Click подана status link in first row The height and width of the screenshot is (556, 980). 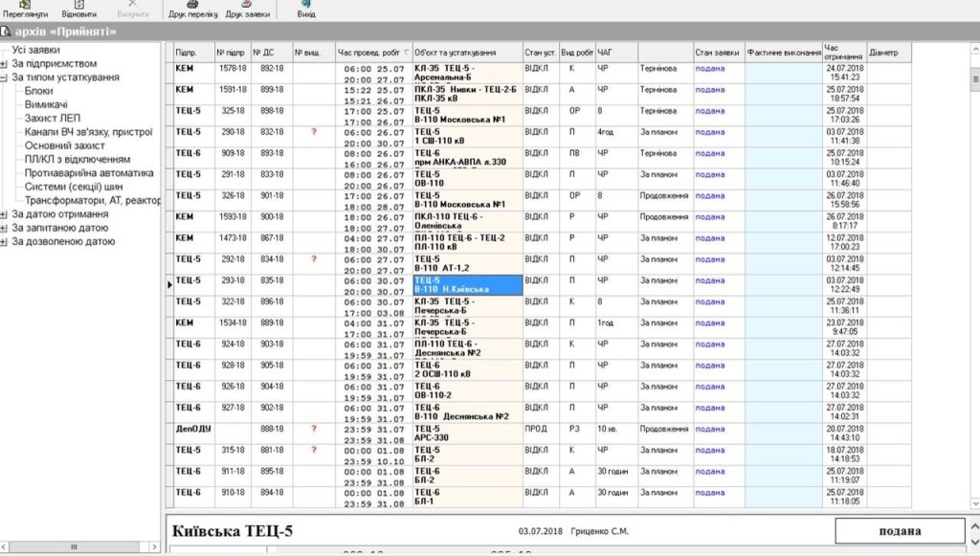(x=709, y=69)
